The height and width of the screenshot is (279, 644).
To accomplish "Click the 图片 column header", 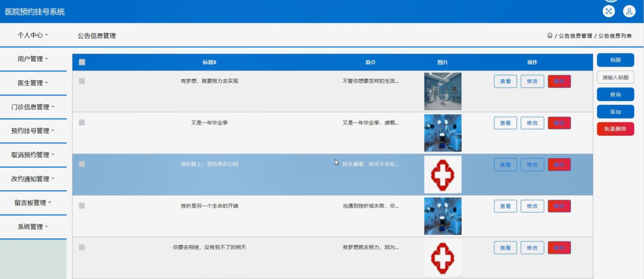I will coord(443,63).
